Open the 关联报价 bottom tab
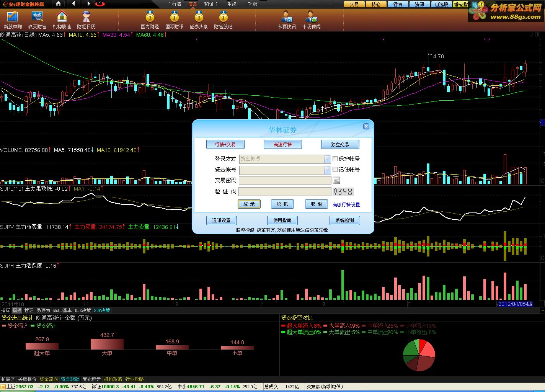 (x=27, y=379)
